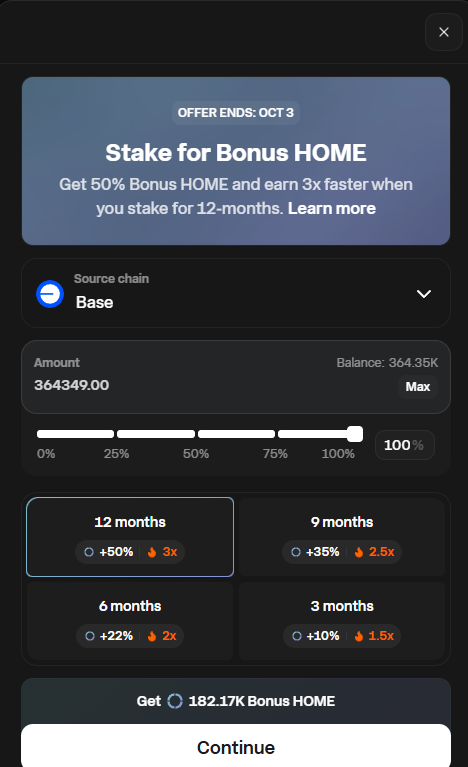
Task: Open the Base source chain selector
Action: pos(236,293)
